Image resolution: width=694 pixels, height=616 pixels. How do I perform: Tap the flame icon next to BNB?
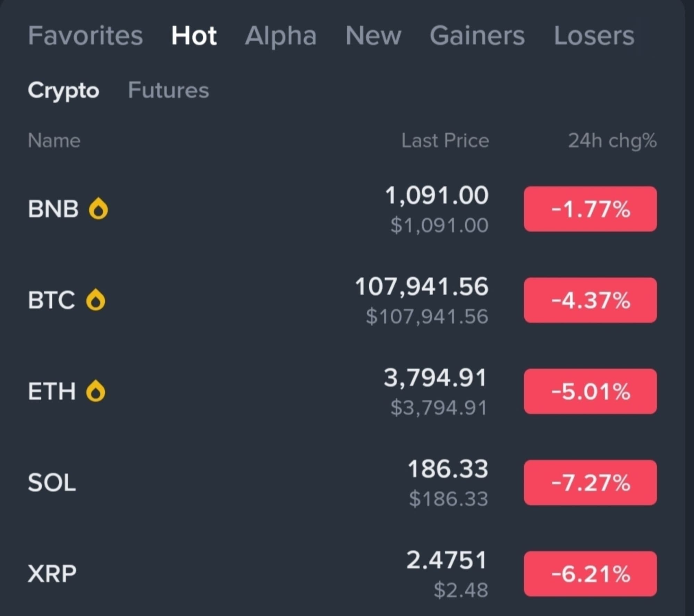click(98, 209)
